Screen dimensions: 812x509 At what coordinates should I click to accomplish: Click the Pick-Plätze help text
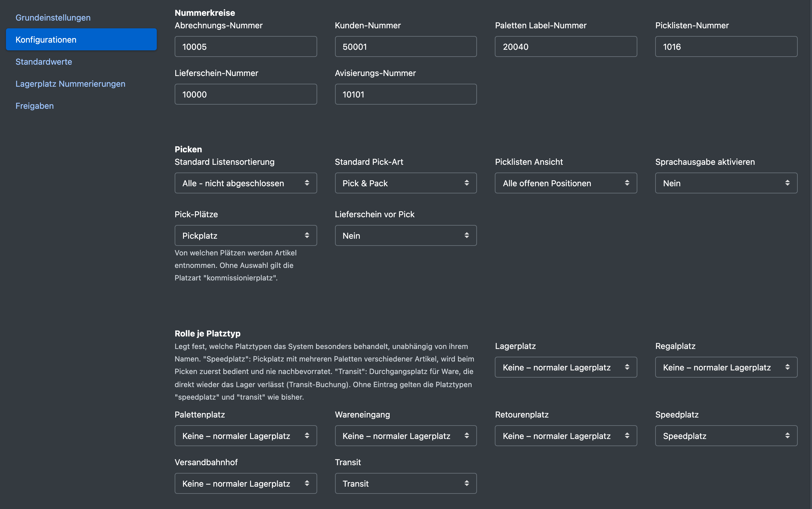[x=236, y=265]
